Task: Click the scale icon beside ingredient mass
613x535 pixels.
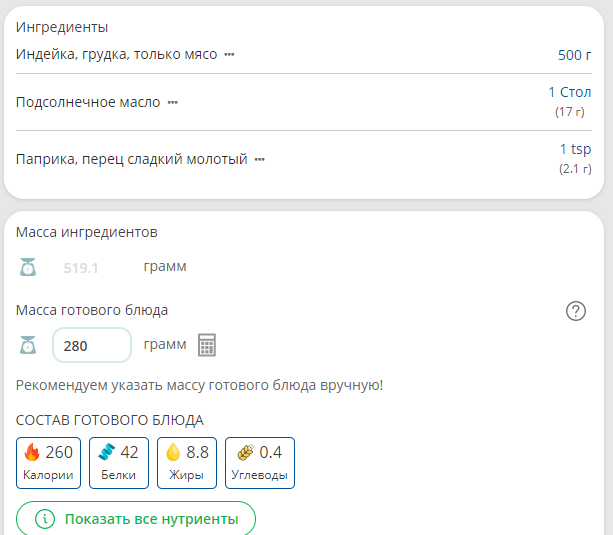Action: tap(28, 267)
